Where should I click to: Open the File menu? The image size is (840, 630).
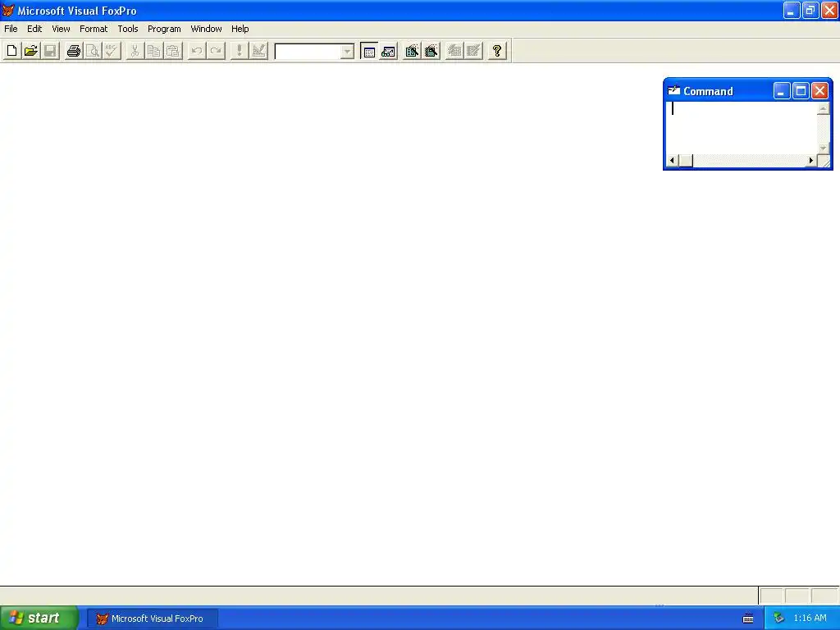11,29
